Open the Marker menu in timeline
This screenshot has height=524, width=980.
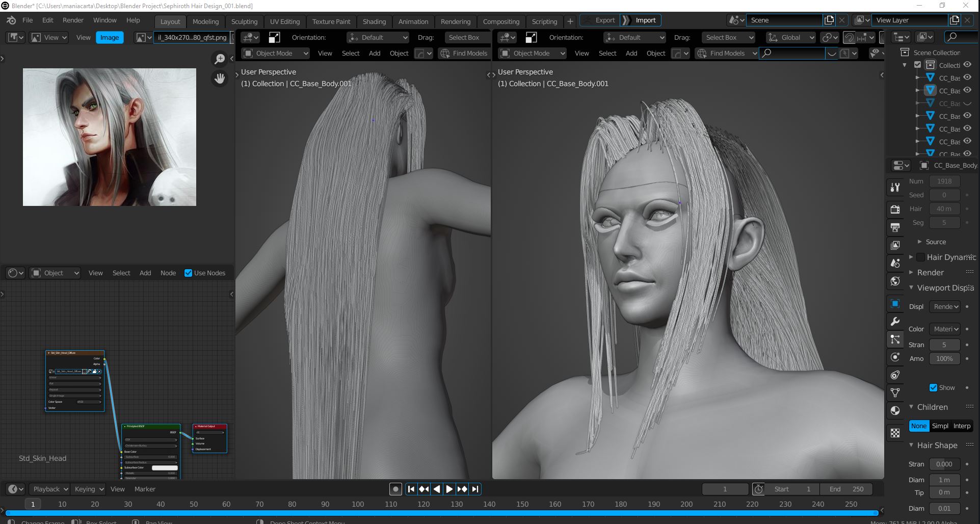pyautogui.click(x=145, y=489)
